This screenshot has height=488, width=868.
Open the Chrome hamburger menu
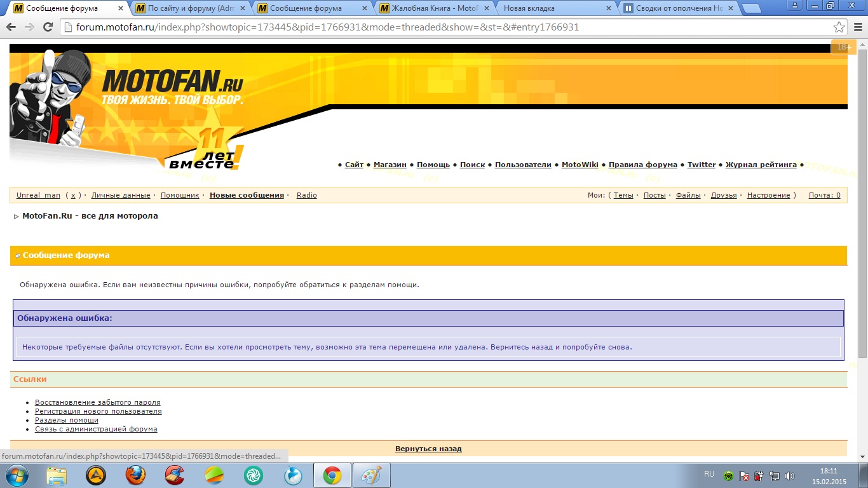click(x=858, y=27)
